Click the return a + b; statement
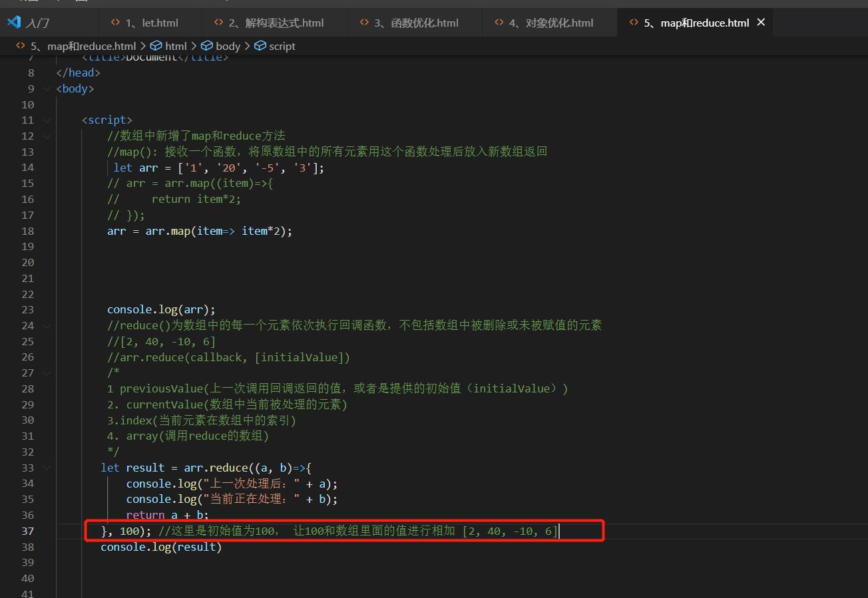868x598 pixels. [168, 515]
